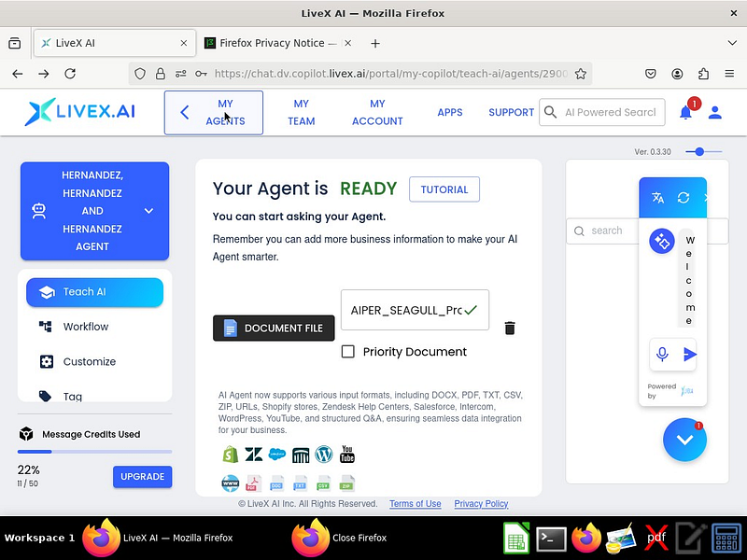Select the Zendesk integration icon
The width and height of the screenshot is (747, 560).
tap(253, 455)
